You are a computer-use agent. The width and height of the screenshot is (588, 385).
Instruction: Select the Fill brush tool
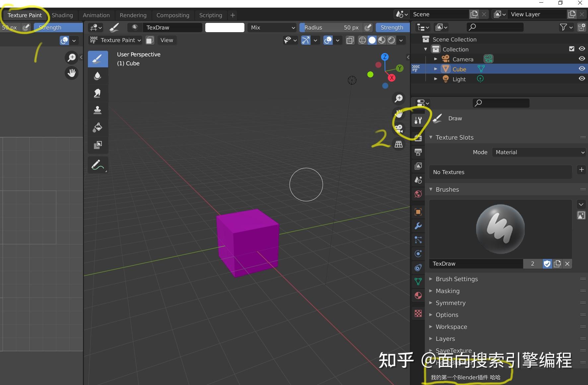click(98, 128)
